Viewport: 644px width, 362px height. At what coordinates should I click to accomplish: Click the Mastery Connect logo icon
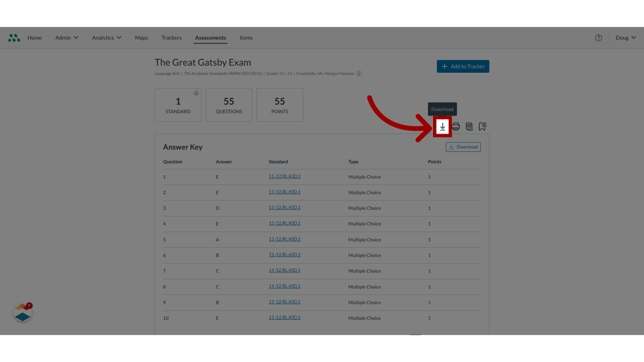point(14,37)
